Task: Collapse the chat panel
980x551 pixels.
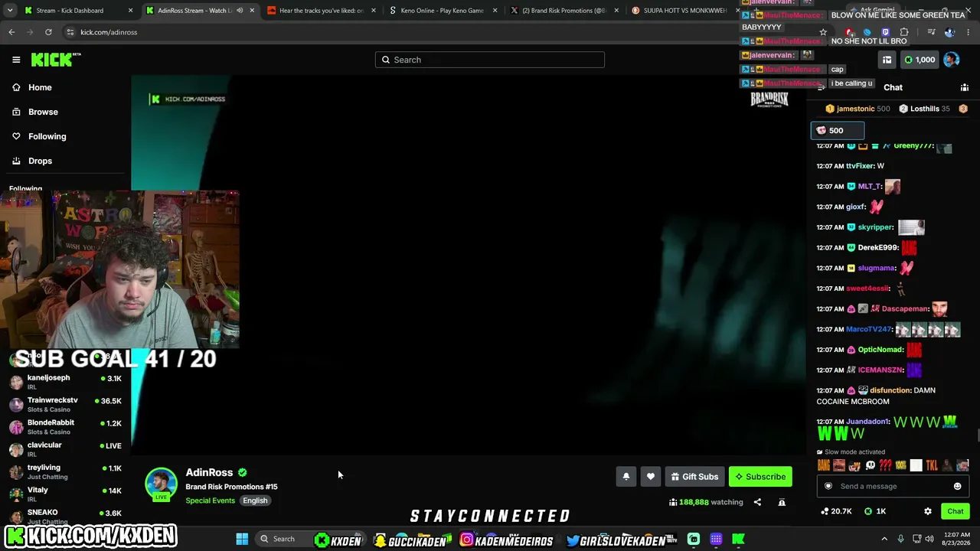Action: coord(822,87)
